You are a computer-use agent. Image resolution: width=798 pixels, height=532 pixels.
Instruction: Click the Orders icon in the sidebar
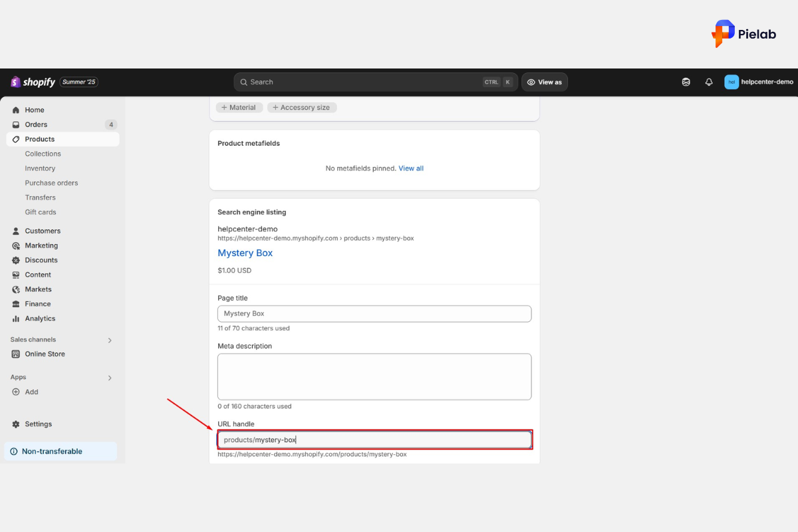(x=16, y=124)
